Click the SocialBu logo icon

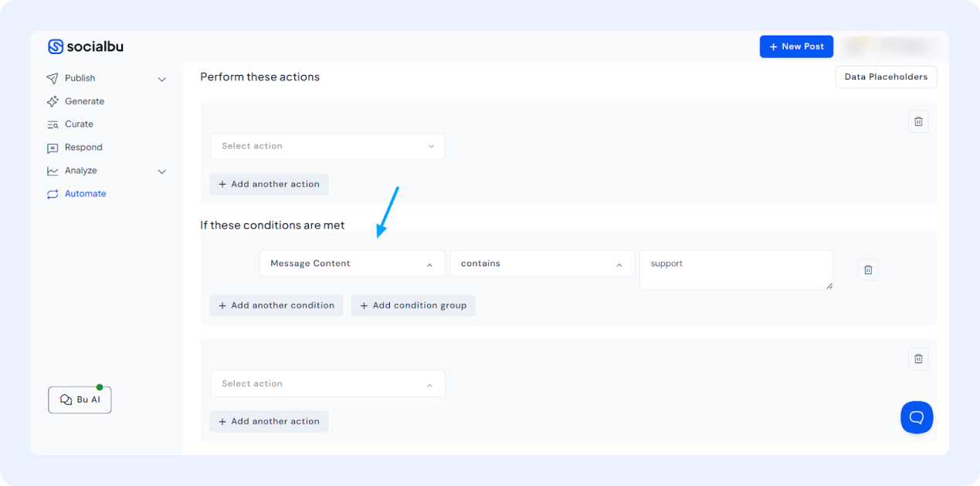tap(56, 47)
